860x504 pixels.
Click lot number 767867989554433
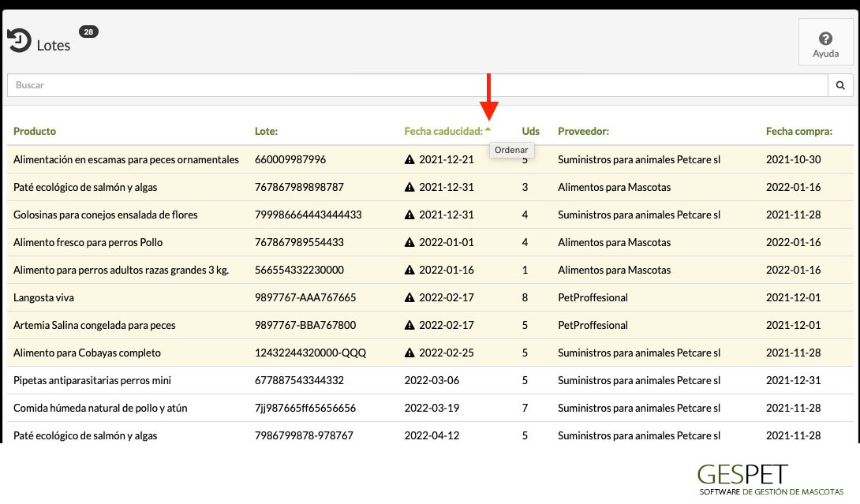pos(299,242)
